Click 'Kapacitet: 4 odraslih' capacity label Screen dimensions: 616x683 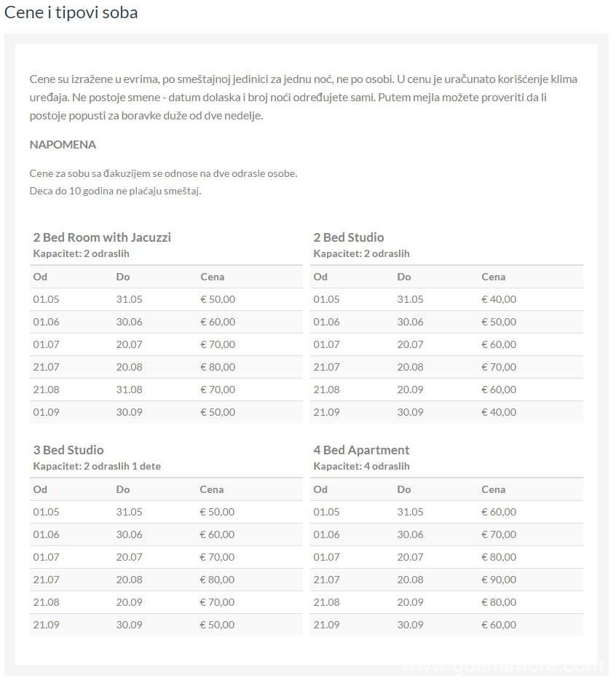tap(361, 466)
